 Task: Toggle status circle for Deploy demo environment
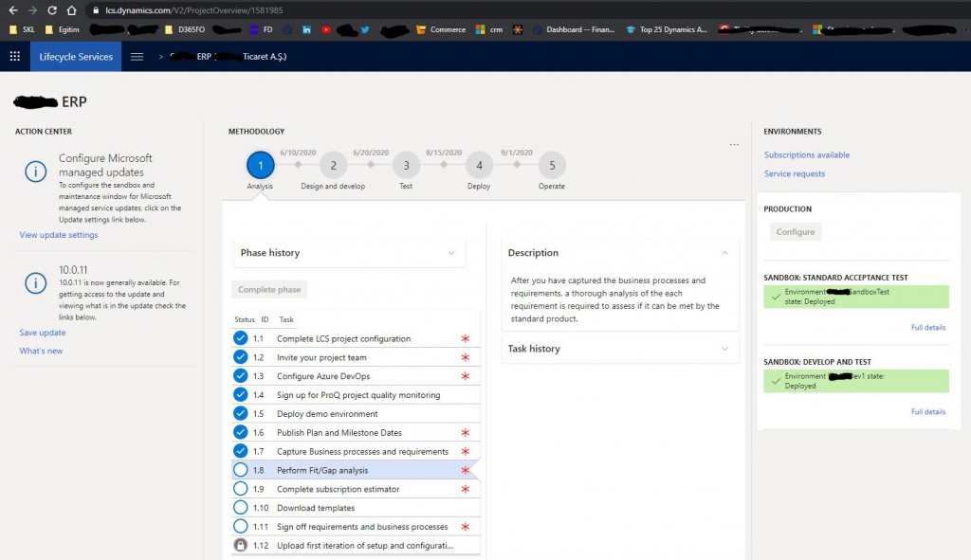coord(240,413)
